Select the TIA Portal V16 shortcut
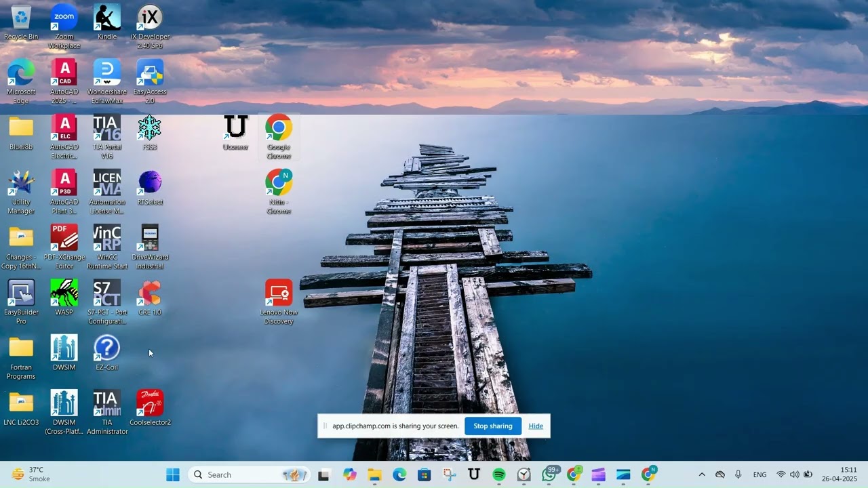This screenshot has height=488, width=868. point(106,137)
